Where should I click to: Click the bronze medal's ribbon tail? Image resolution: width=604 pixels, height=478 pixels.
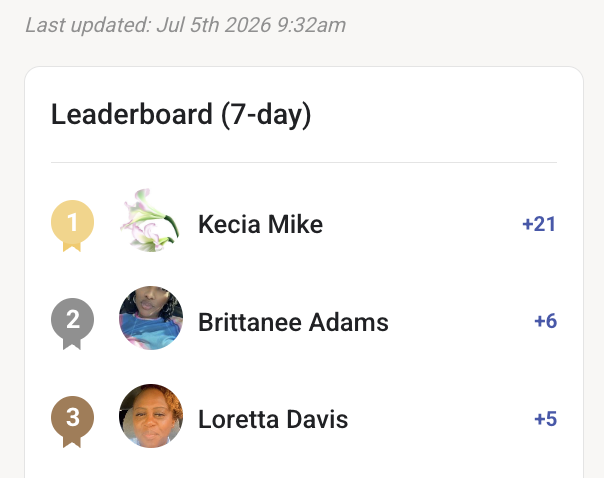pos(72,443)
